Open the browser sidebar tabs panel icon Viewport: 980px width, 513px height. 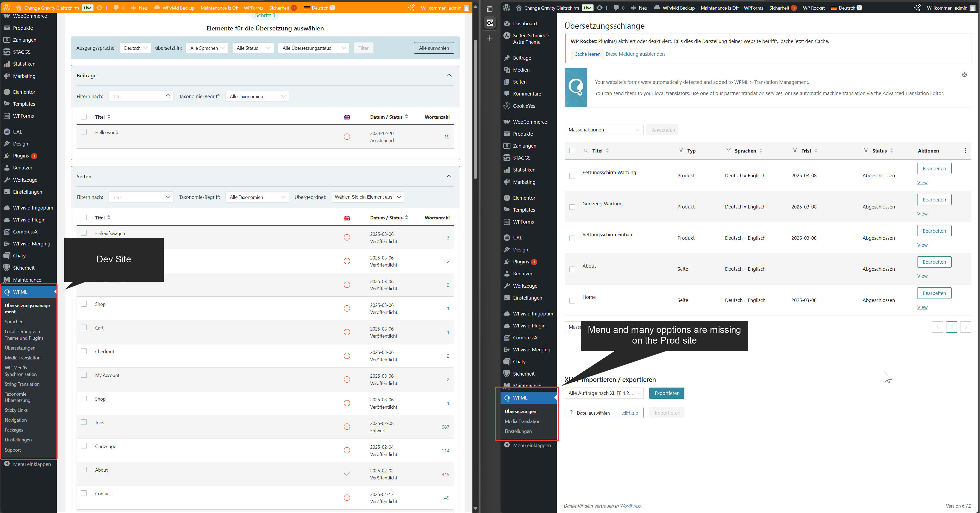(490, 9)
